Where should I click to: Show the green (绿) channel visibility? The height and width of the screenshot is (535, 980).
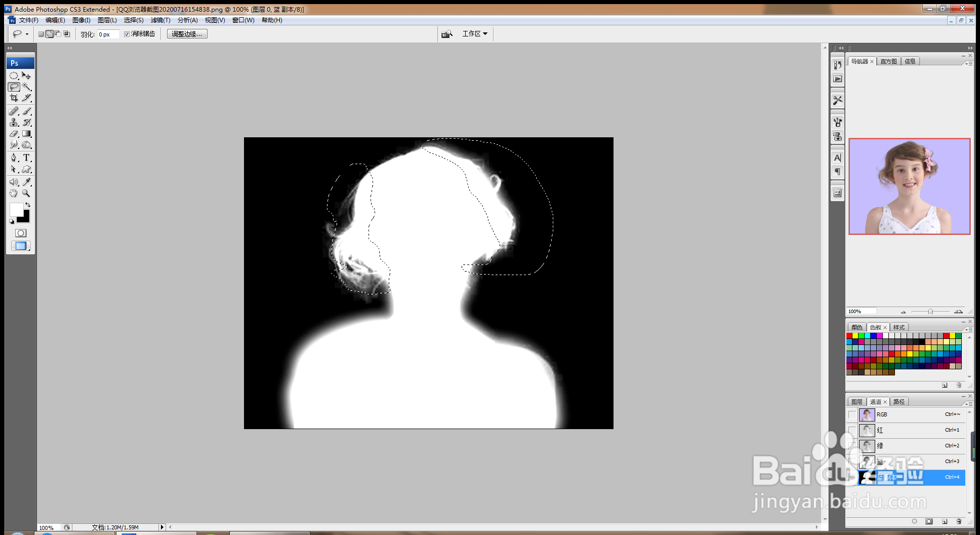pyautogui.click(x=852, y=446)
